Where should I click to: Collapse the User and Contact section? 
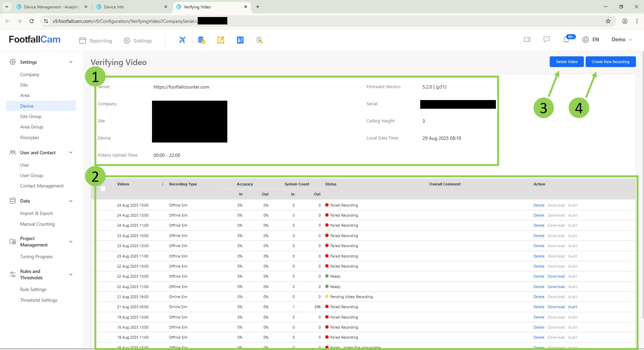(71, 152)
